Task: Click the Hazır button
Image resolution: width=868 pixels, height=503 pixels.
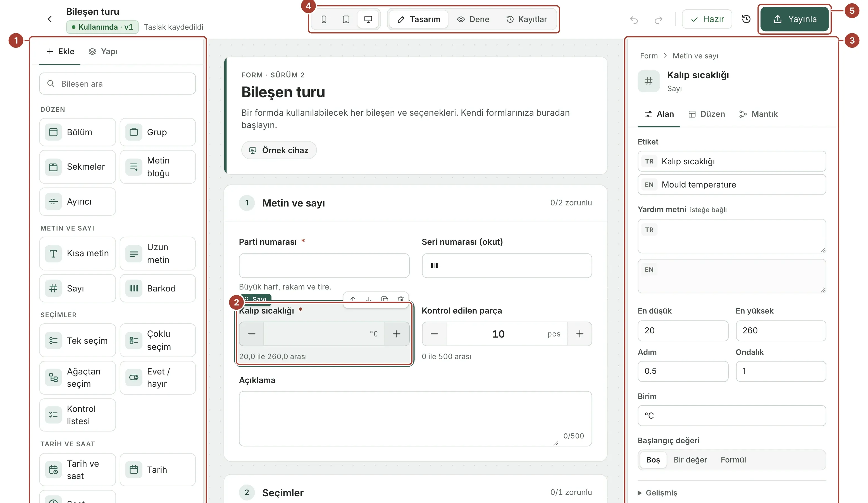Action: tap(707, 19)
